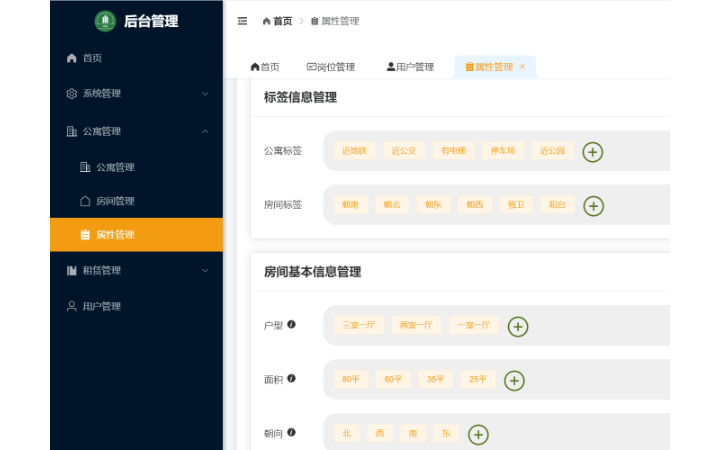The image size is (720, 450).
Task: Add a new 公寓标签 with plus icon
Action: (592, 152)
